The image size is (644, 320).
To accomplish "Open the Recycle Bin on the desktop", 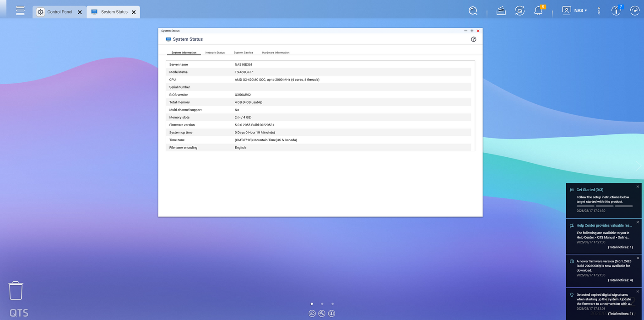I will (x=16, y=290).
